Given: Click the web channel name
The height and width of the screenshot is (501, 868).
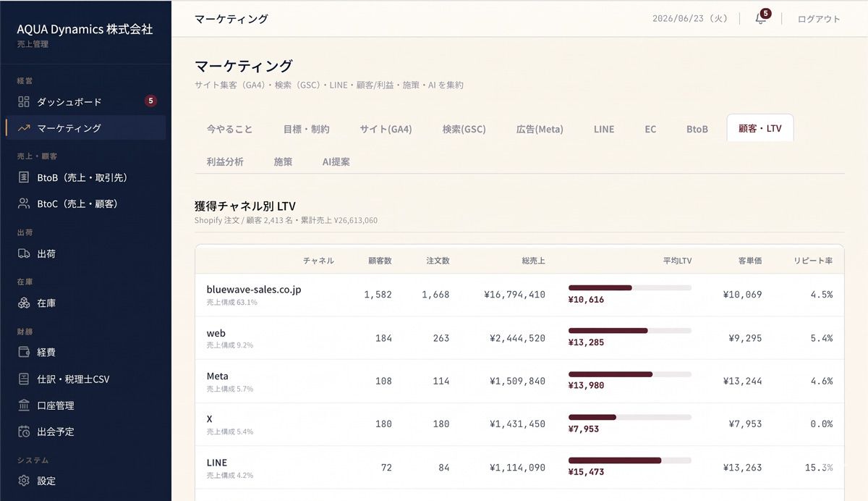Looking at the screenshot, I should 216,333.
